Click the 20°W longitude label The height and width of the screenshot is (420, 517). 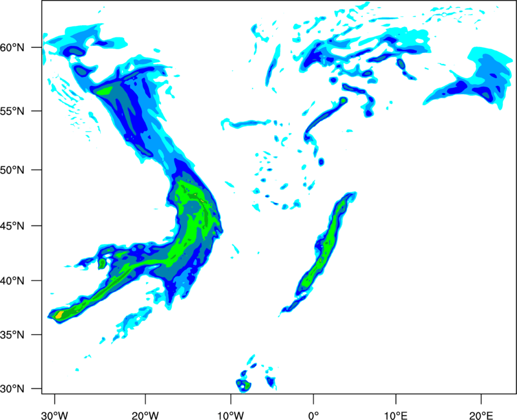[145, 415]
